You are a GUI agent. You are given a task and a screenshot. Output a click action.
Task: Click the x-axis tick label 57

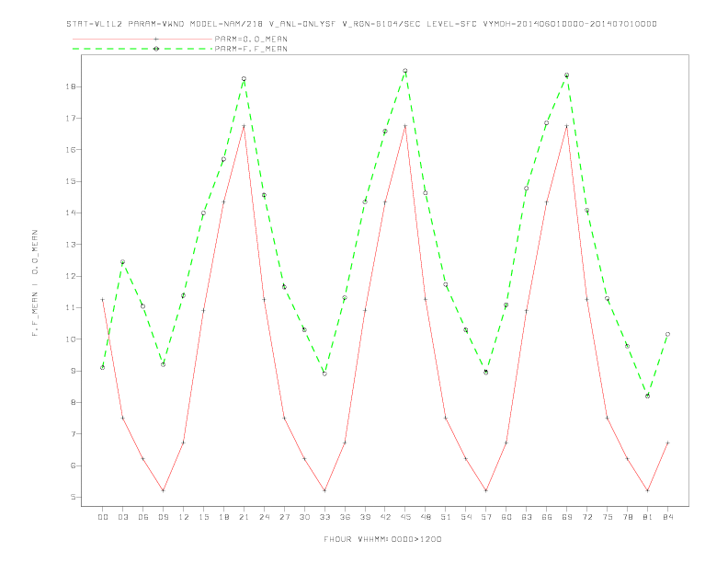click(486, 517)
